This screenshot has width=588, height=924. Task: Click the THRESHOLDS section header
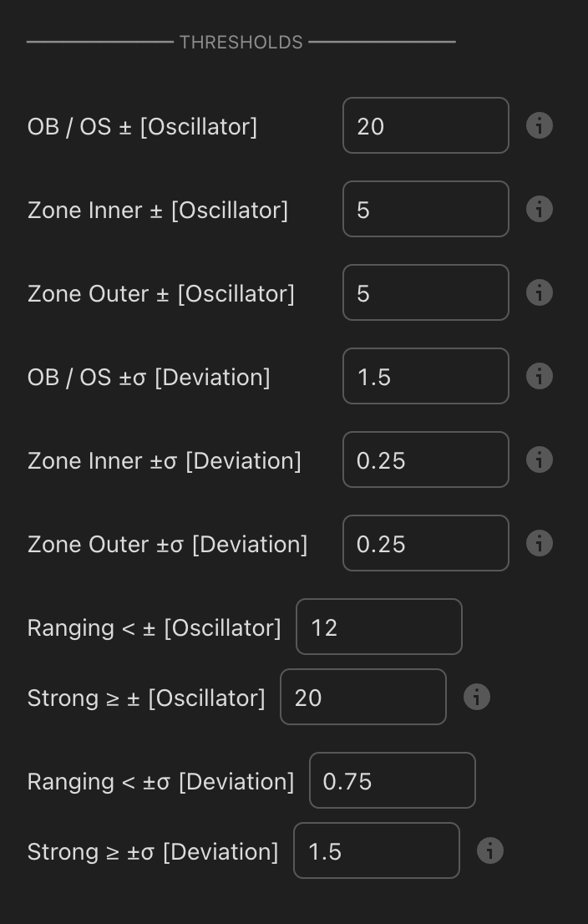click(241, 42)
